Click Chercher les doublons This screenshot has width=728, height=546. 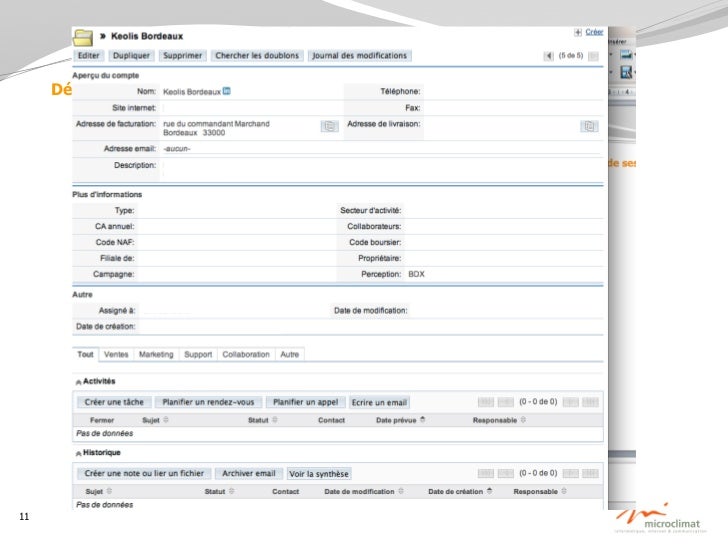tap(257, 56)
